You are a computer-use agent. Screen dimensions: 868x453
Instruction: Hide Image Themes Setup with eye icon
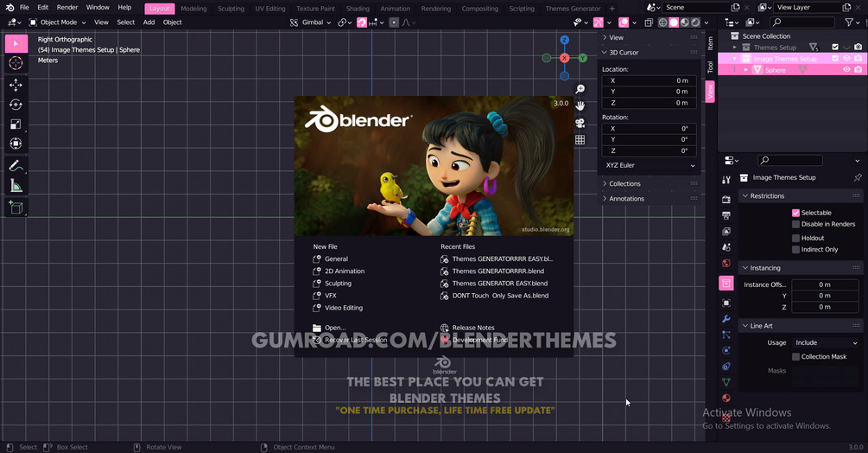(x=846, y=58)
